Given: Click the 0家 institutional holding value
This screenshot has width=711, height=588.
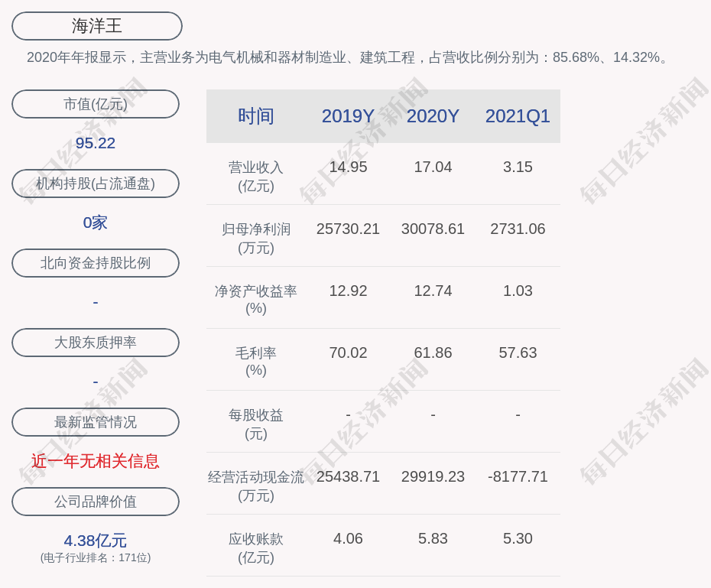Looking at the screenshot, I should pos(96,223).
